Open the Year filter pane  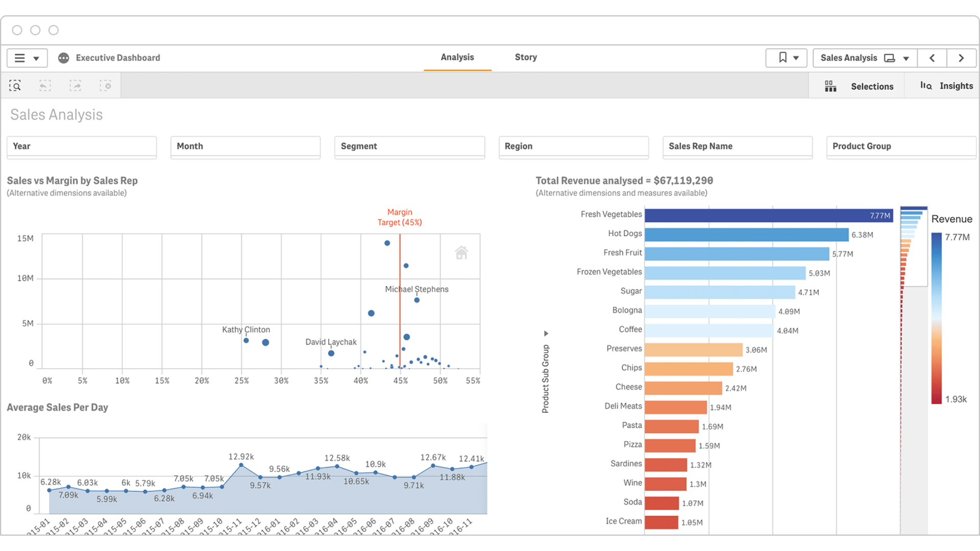pos(82,146)
